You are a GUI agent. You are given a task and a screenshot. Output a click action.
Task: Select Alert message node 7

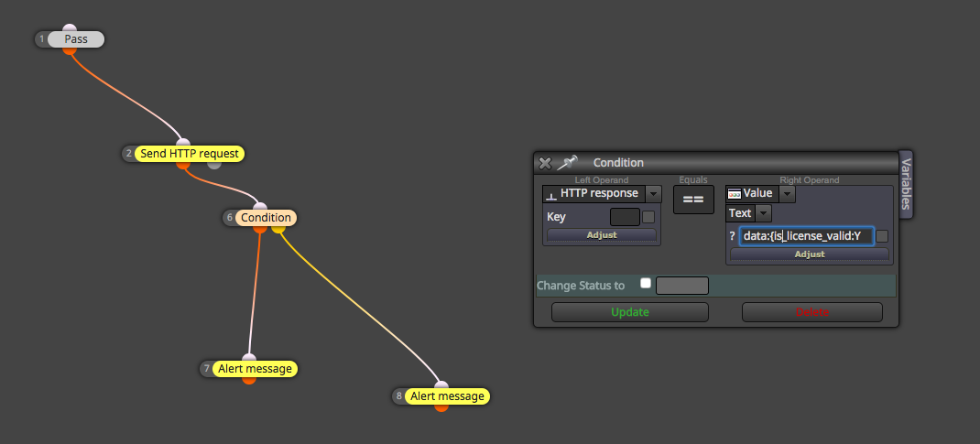click(255, 368)
